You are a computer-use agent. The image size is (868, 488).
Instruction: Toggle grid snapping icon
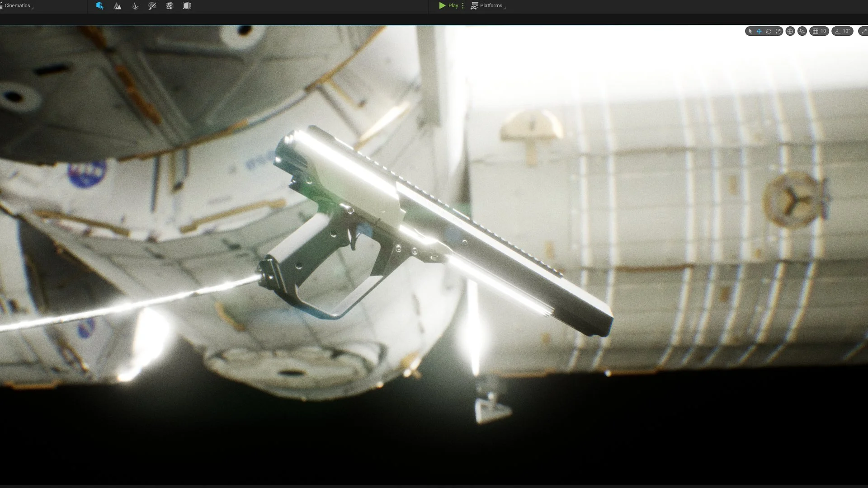(x=815, y=31)
